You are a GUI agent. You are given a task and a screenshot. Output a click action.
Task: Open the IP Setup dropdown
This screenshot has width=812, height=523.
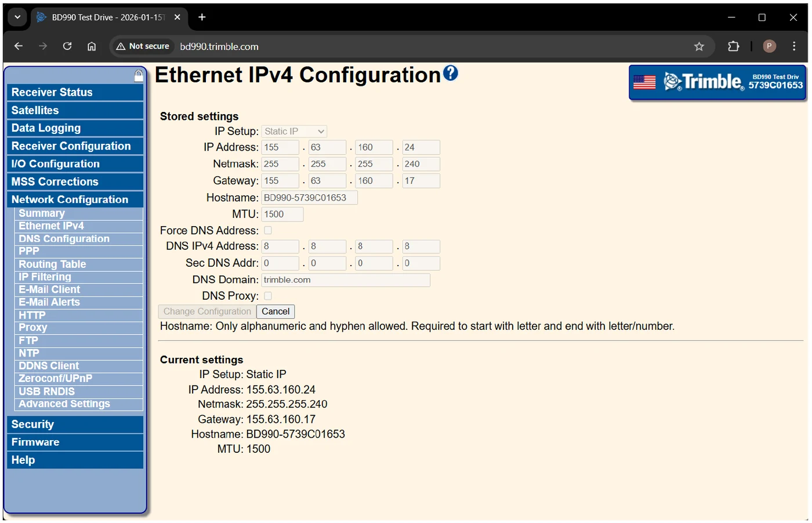point(294,132)
